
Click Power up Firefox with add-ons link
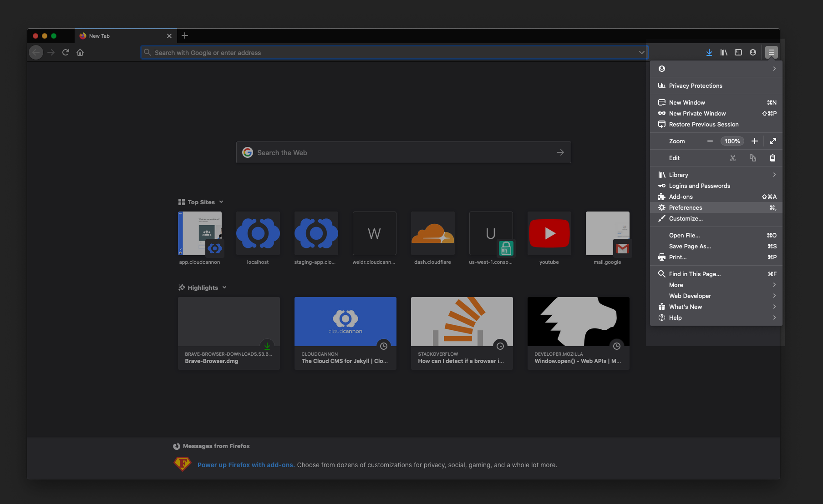246,465
